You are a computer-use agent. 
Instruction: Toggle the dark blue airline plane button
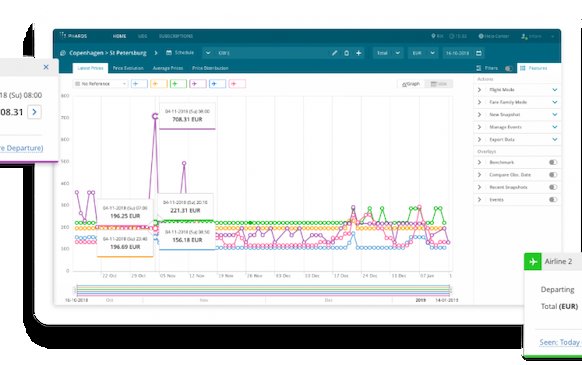click(x=217, y=84)
